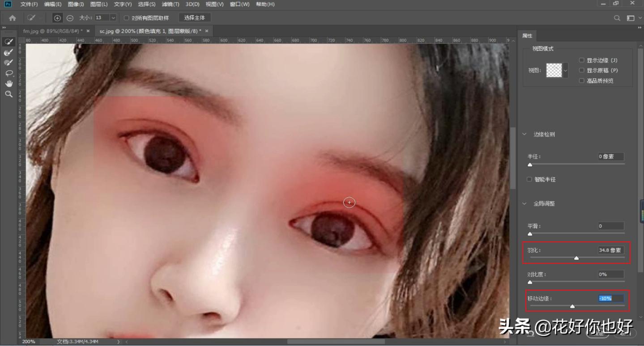The width and height of the screenshot is (644, 346).
Task: Enable the 显示边缘 (J) checkbox
Action: (x=582, y=59)
